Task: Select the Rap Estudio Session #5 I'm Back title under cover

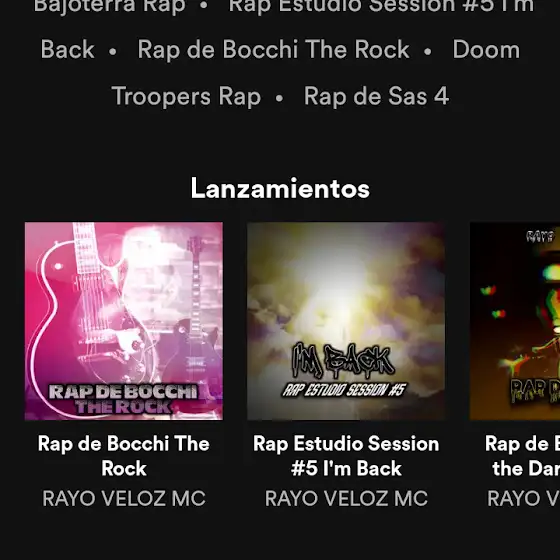Action: [x=346, y=456]
